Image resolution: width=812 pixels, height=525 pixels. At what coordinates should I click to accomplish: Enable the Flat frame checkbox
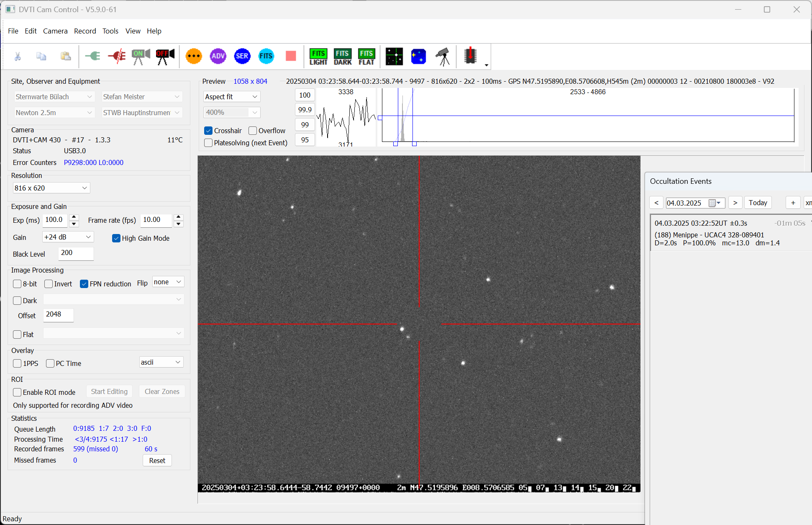pyautogui.click(x=17, y=335)
